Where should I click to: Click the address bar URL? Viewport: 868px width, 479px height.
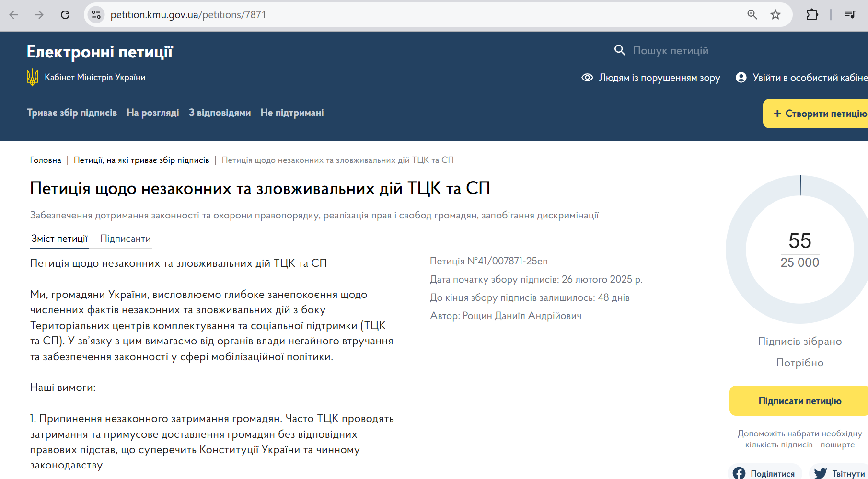coord(188,15)
